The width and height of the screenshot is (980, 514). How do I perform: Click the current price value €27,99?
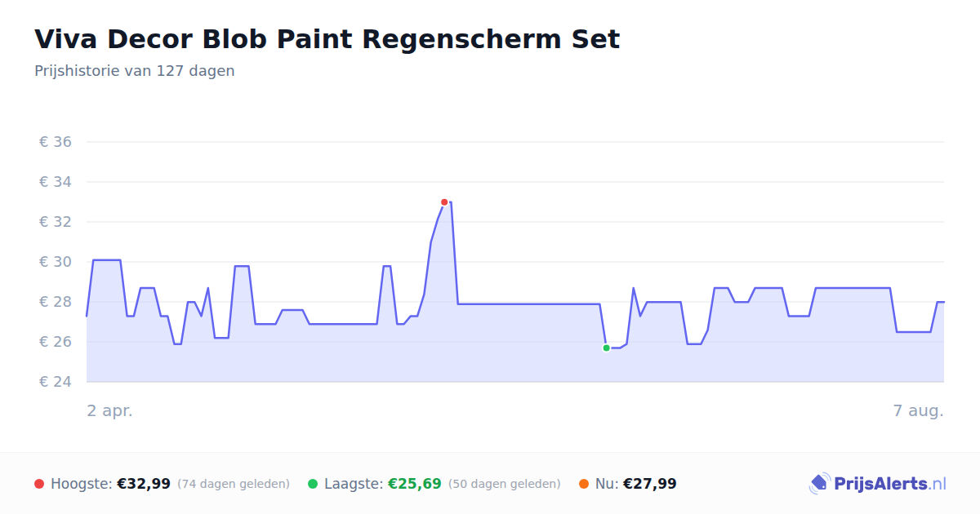650,484
